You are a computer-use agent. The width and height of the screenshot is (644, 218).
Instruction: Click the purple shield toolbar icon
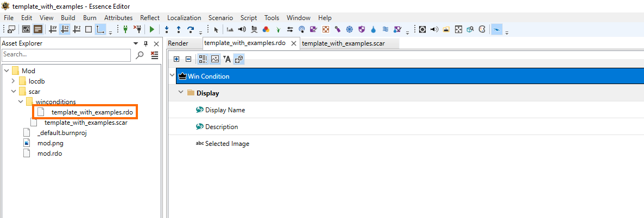coord(362,29)
